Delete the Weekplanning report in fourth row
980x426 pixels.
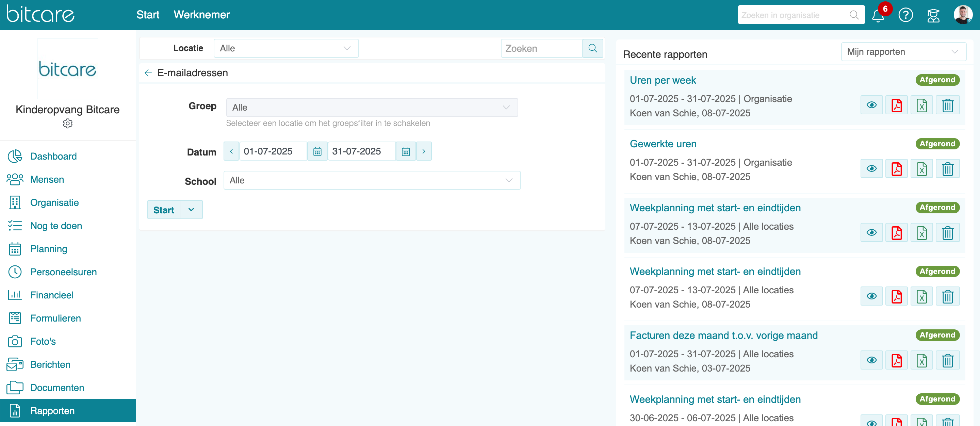coord(948,296)
